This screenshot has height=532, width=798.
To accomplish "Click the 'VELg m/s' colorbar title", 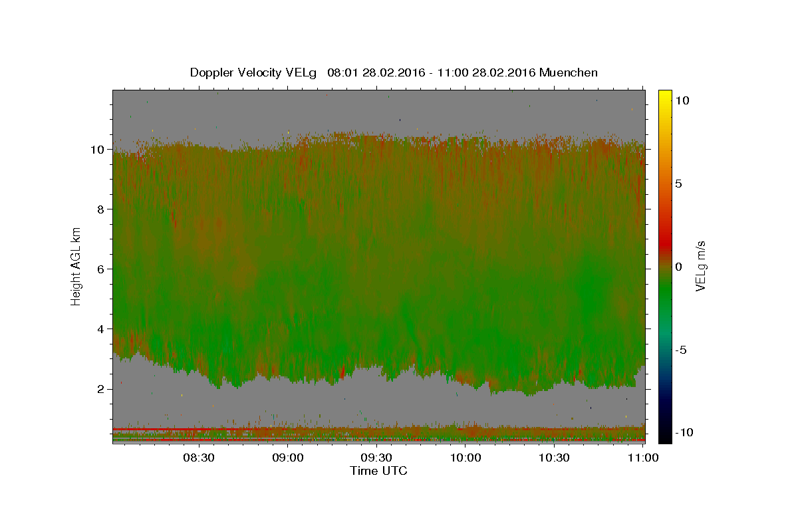I will (701, 266).
